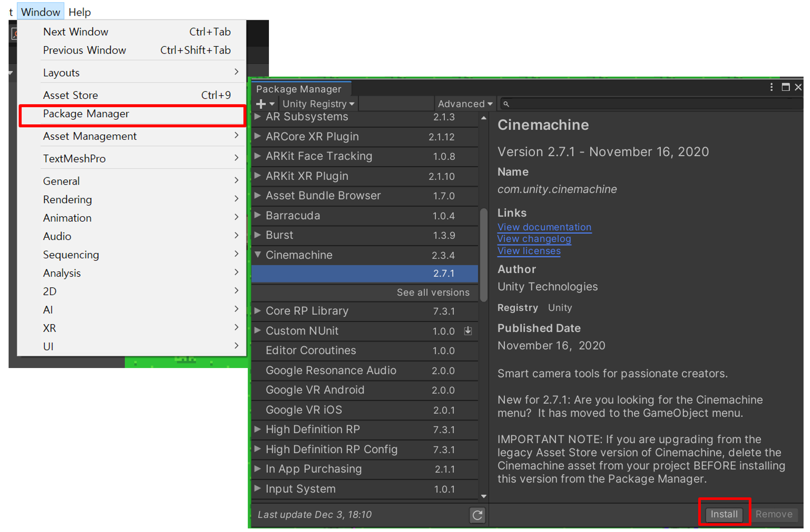Select Cinemachine version 2.7.1 row
810x532 pixels.
click(365, 274)
